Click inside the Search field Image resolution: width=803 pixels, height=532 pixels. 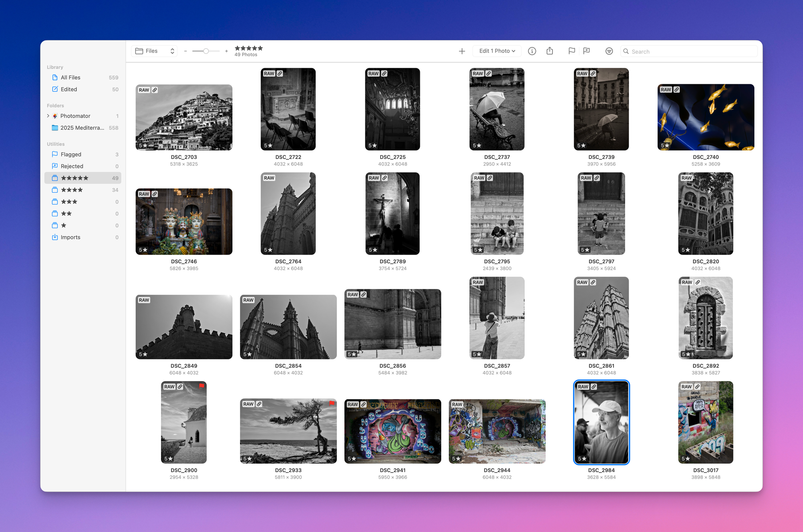click(x=683, y=51)
